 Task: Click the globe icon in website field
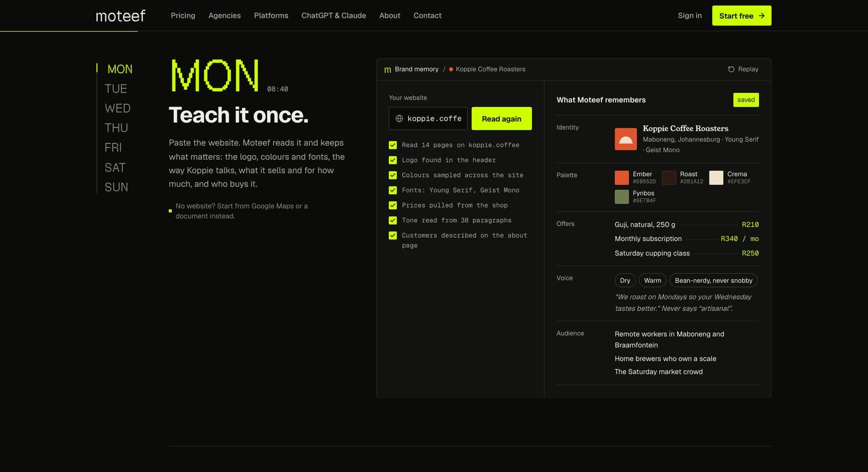pyautogui.click(x=399, y=119)
